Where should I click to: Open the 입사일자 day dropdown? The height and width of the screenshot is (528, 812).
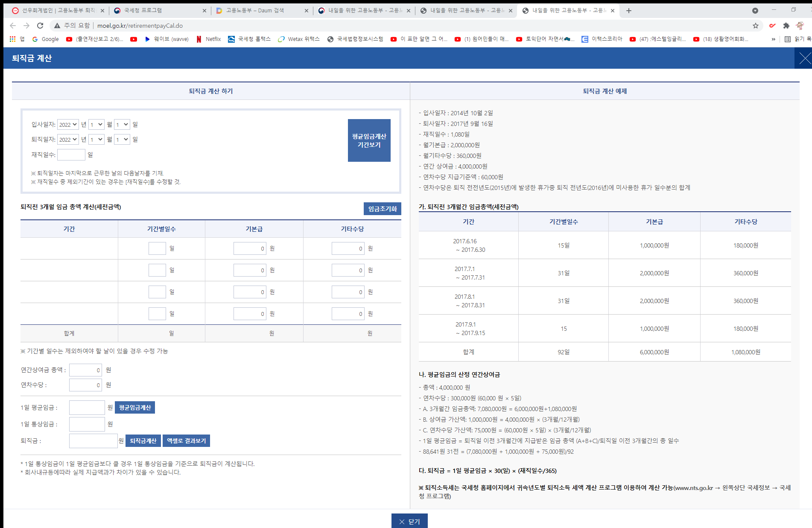[x=122, y=125]
